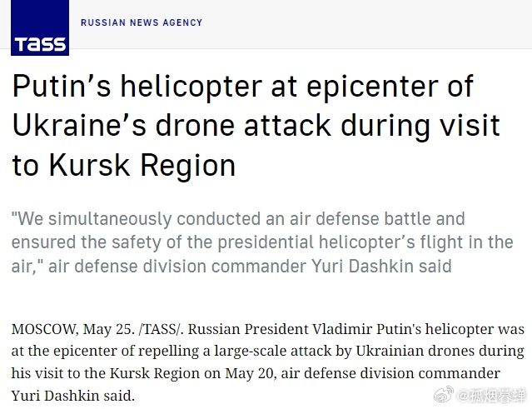Click the Weibo username watermark

point(491,396)
